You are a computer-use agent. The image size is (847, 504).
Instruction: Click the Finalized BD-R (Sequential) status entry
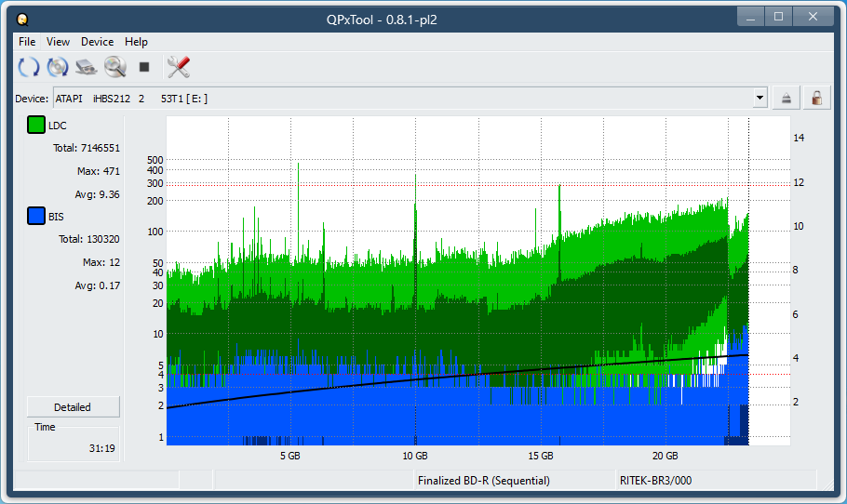[x=483, y=480]
